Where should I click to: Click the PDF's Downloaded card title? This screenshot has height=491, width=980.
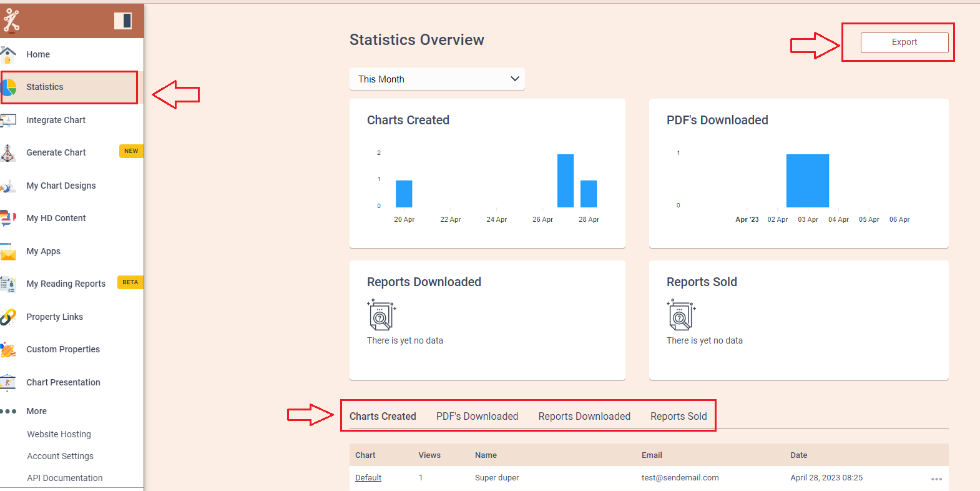pyautogui.click(x=717, y=120)
